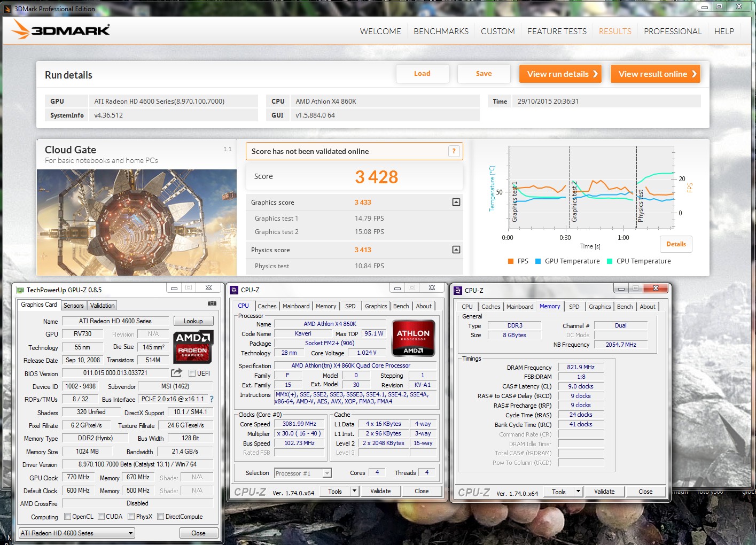Open the score validation help question mark
The width and height of the screenshot is (756, 545).
(x=454, y=151)
